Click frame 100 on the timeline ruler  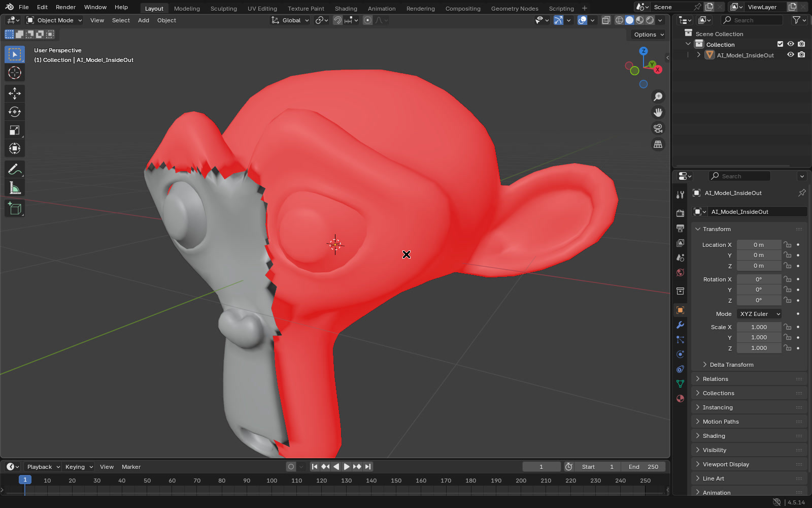click(x=272, y=480)
